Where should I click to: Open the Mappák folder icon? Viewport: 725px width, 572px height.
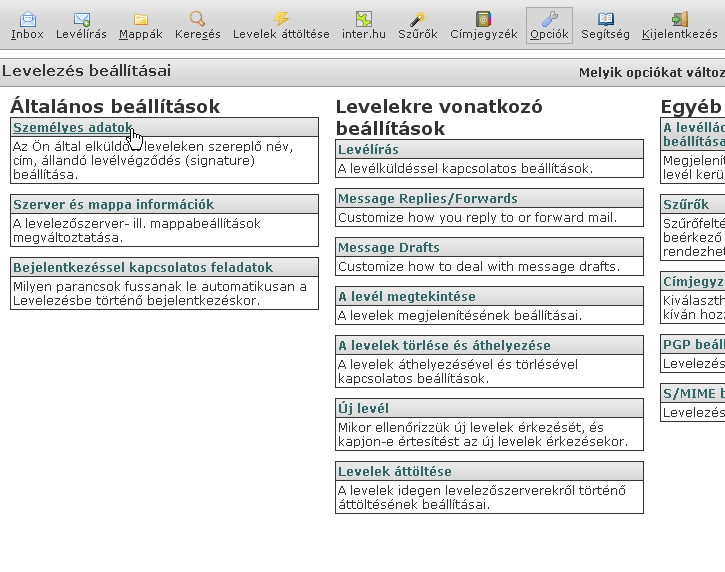pos(141,19)
